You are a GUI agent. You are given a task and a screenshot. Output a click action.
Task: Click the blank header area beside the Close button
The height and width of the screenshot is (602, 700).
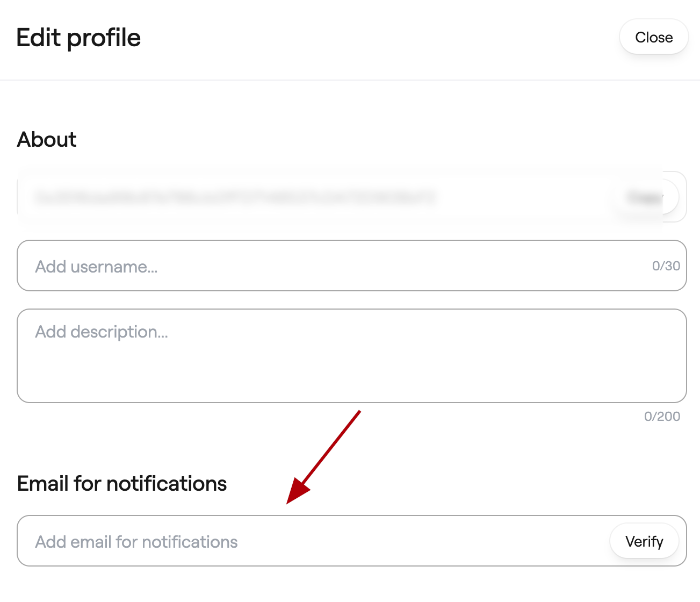click(376, 38)
